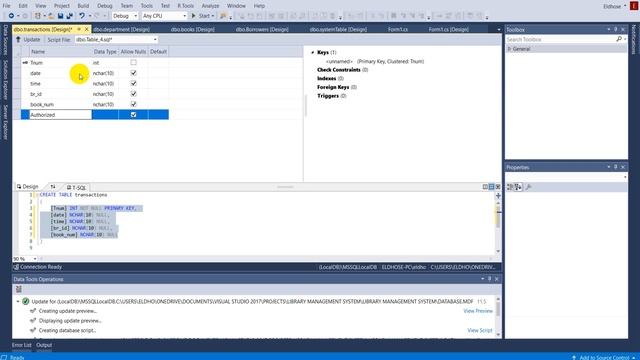The height and width of the screenshot is (360, 640).
Task: Click the clear operations icon in Data Tools Operations
Action: click(18, 289)
